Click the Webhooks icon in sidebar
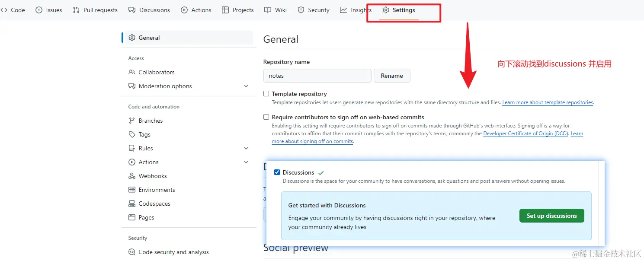 132,176
